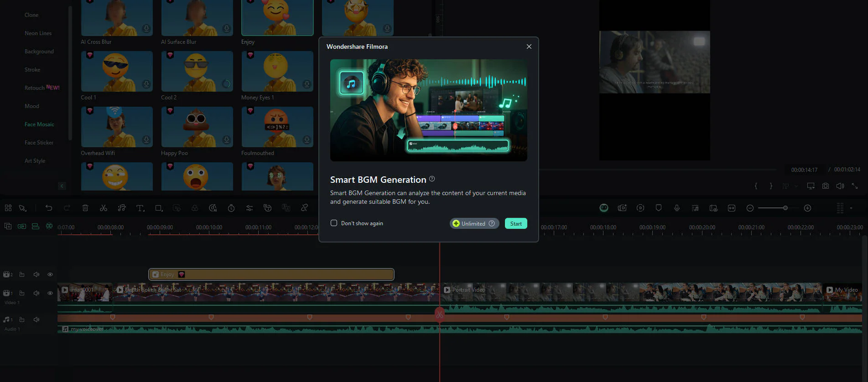Open the AI video generation tool
868x382 pixels.
[622, 208]
